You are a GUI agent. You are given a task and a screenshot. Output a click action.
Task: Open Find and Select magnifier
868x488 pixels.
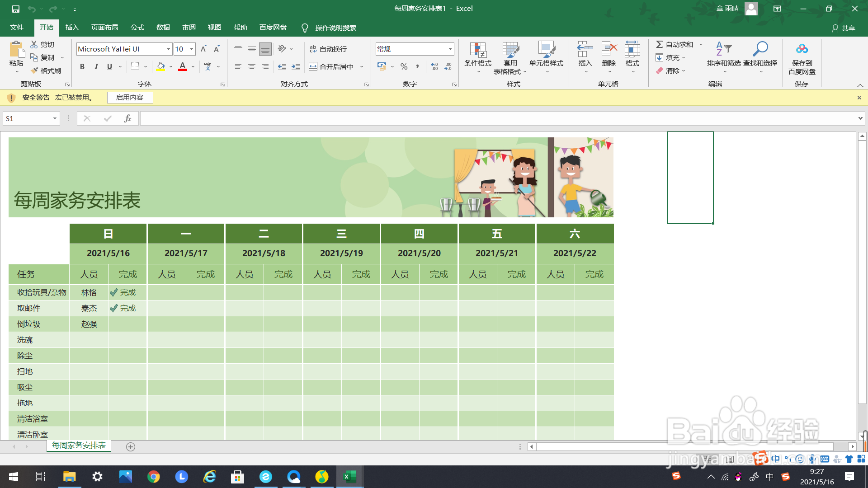(760, 50)
